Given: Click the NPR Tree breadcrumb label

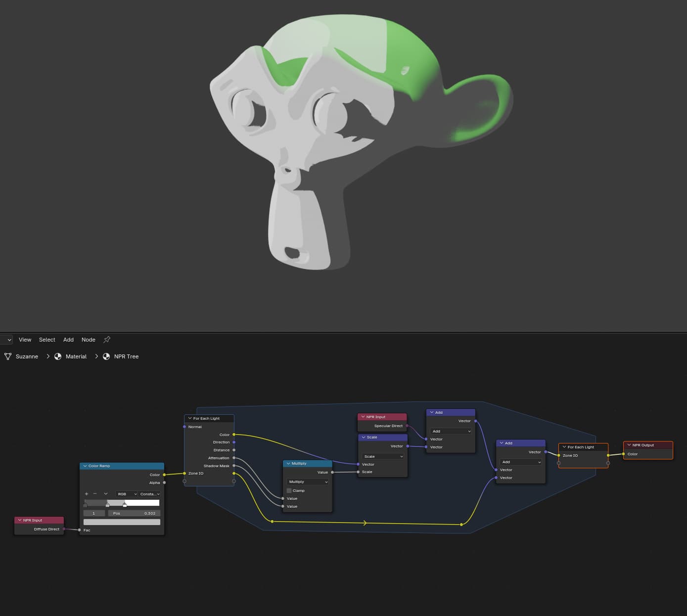Looking at the screenshot, I should [x=127, y=356].
